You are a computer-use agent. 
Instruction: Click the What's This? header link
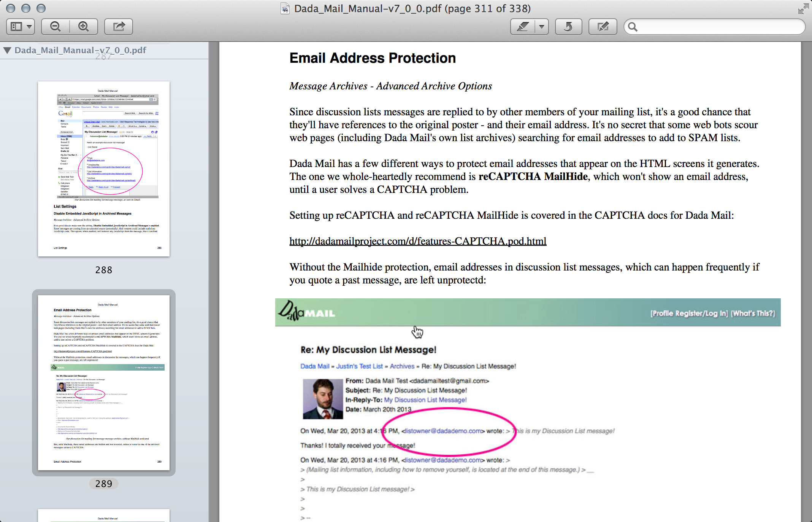click(753, 314)
